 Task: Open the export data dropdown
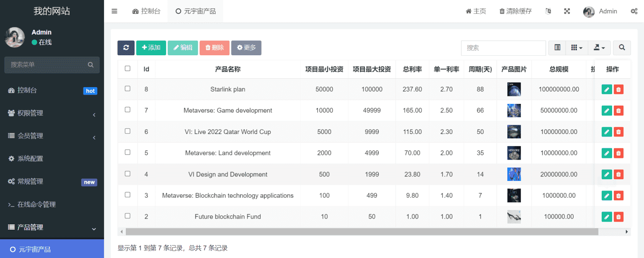click(599, 48)
